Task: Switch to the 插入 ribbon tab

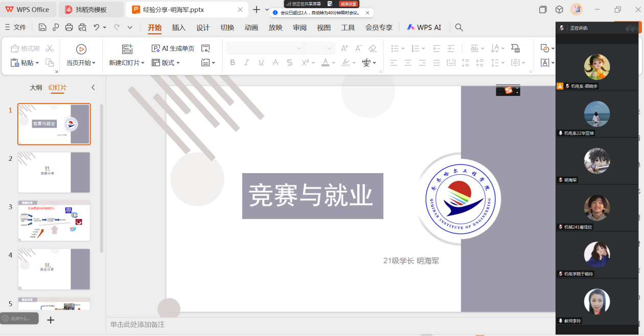Action: (x=179, y=28)
